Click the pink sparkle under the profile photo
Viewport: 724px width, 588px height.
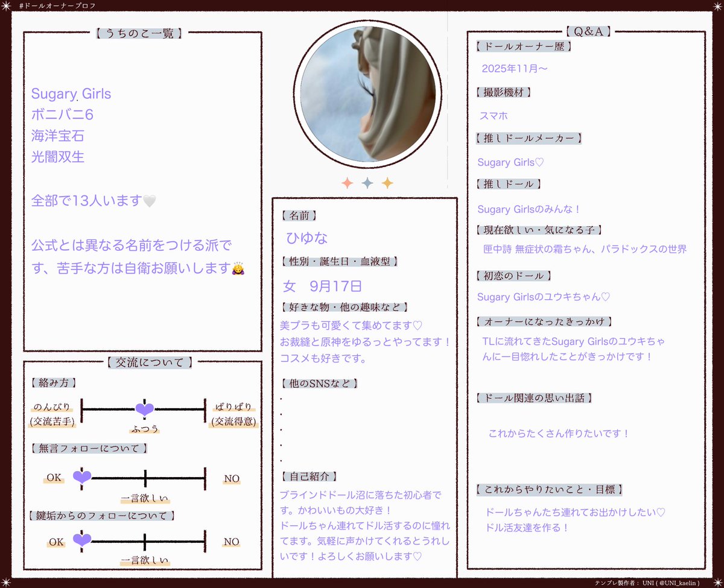pos(347,183)
